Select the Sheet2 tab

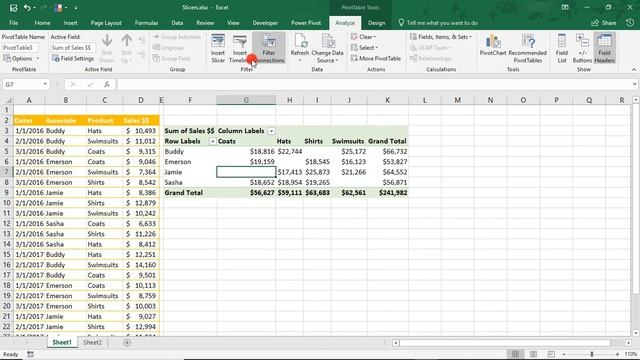(93, 342)
